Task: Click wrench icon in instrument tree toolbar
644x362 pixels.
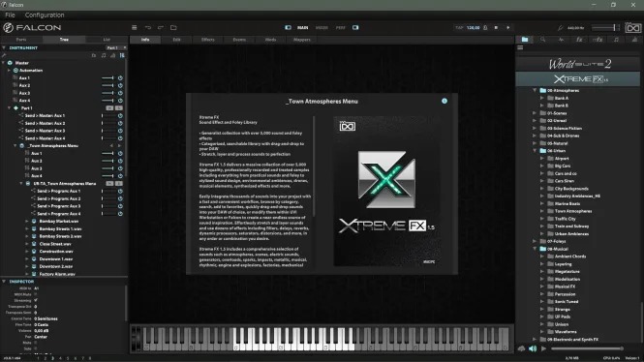Action: pyautogui.click(x=4, y=55)
